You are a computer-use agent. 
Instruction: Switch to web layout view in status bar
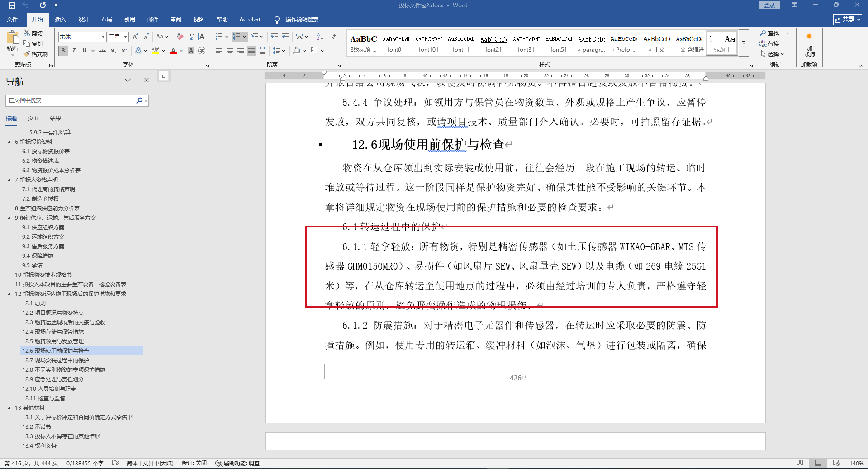pyautogui.click(x=836, y=463)
